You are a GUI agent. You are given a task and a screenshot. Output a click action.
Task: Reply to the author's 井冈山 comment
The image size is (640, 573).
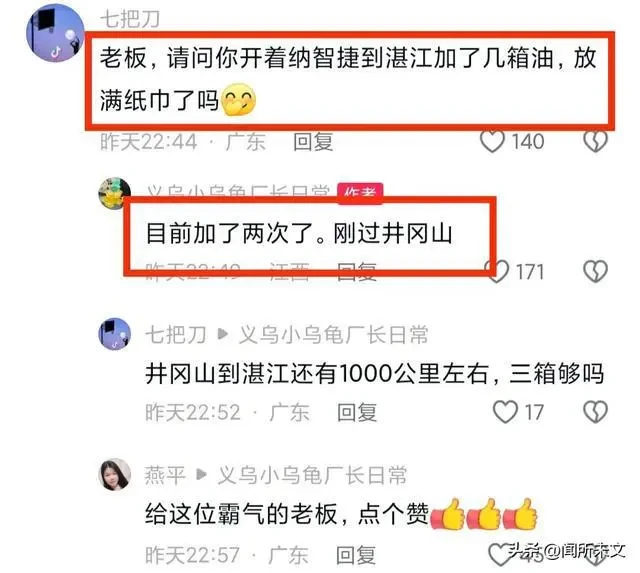[357, 271]
